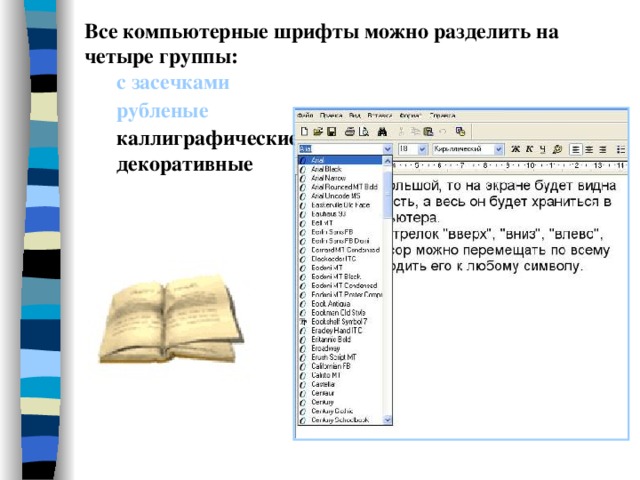Viewport: 640px width, 480px height.
Task: Click the Undo arrow icon
Action: pyautogui.click(x=442, y=131)
